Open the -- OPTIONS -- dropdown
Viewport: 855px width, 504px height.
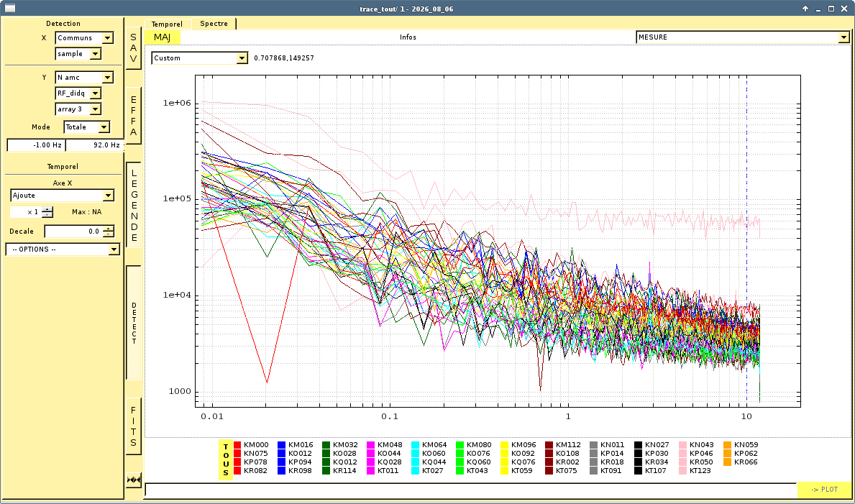click(x=63, y=249)
